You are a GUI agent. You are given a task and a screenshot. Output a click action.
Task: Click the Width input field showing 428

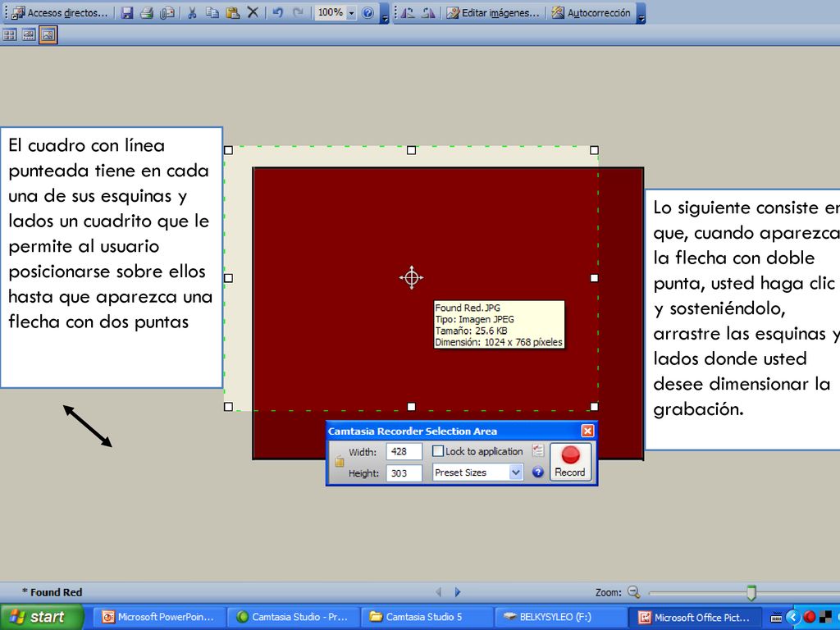(404, 451)
